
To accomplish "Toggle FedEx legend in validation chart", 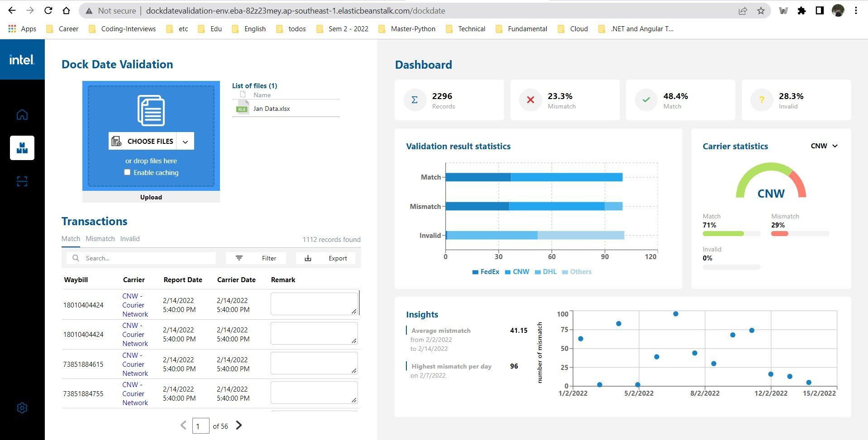I will (x=486, y=272).
